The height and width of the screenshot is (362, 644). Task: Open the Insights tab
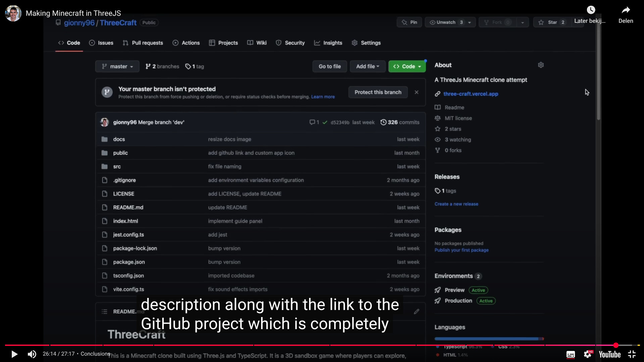tap(328, 43)
